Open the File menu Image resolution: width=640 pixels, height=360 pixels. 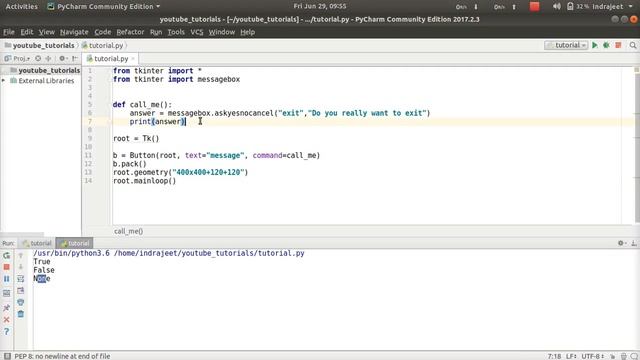click(9, 32)
